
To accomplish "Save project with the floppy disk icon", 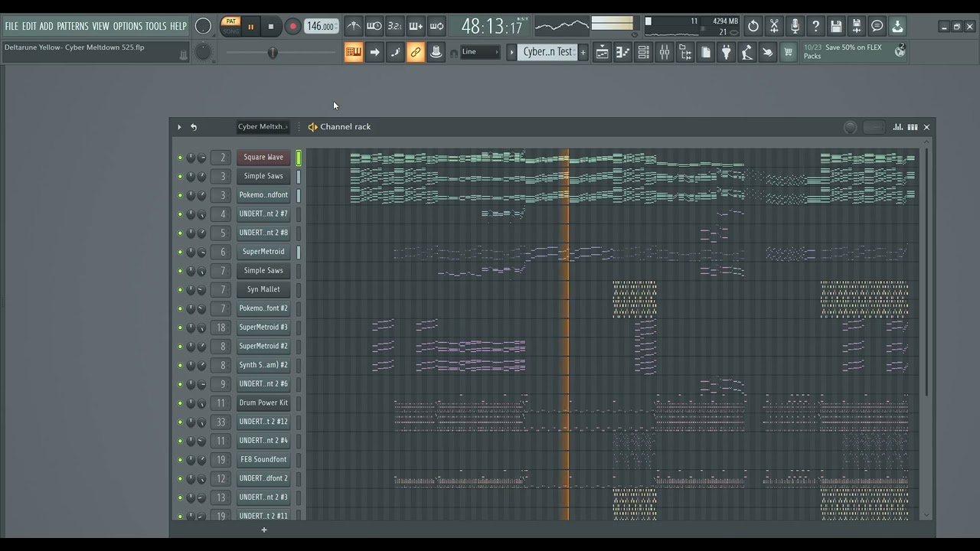I will coord(836,27).
